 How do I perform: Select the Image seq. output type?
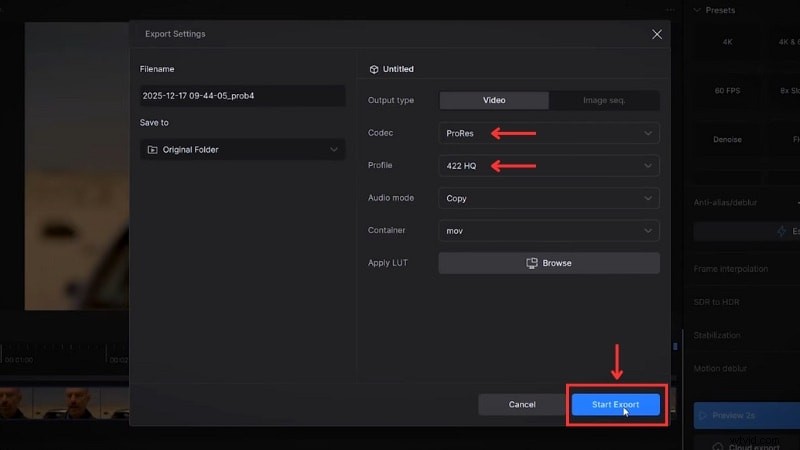coord(604,101)
